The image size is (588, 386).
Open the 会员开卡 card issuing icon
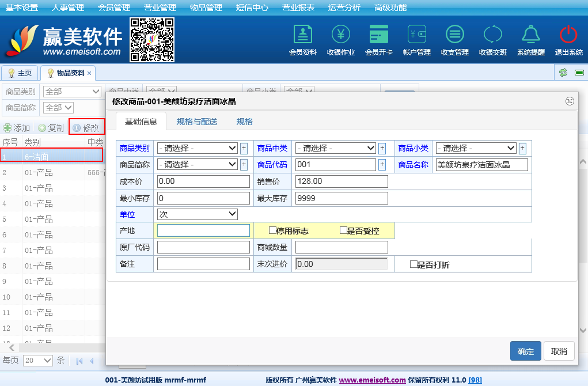point(378,35)
